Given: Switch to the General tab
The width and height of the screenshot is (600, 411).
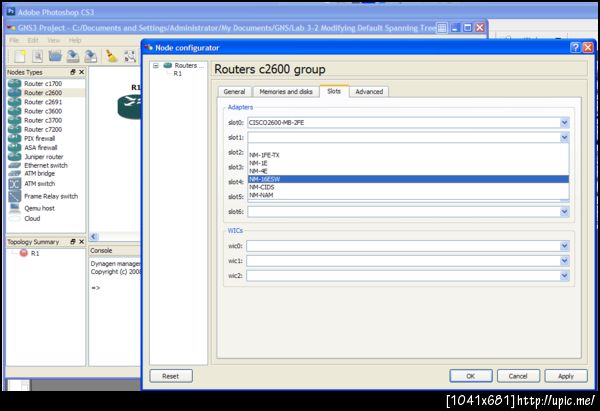Looking at the screenshot, I should 234,92.
